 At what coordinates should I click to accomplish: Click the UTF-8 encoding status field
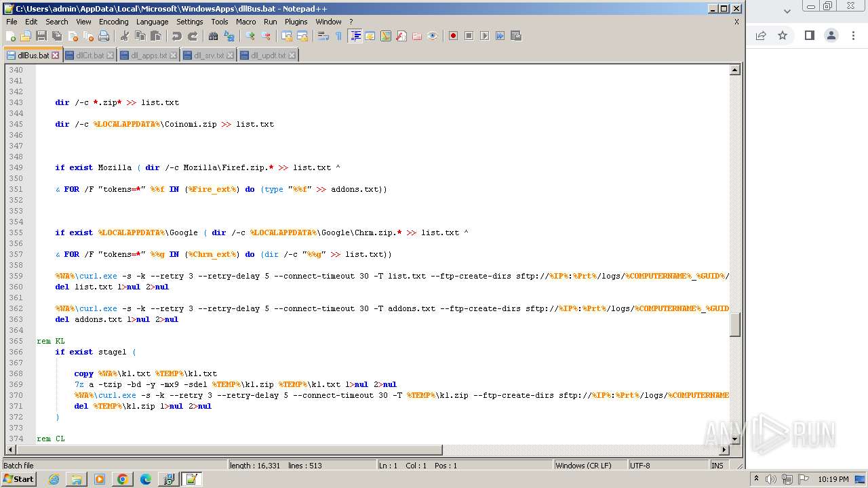668,466
